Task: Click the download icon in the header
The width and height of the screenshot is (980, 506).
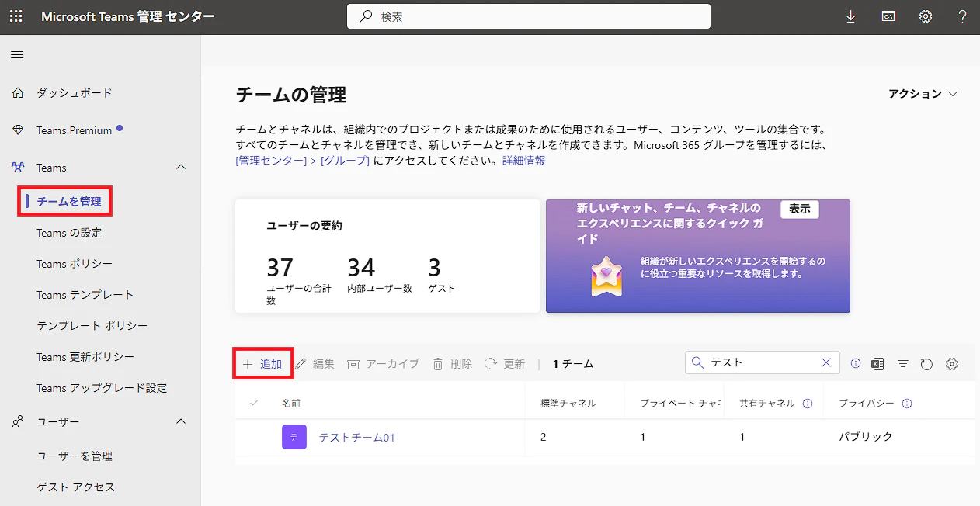Action: click(x=850, y=16)
